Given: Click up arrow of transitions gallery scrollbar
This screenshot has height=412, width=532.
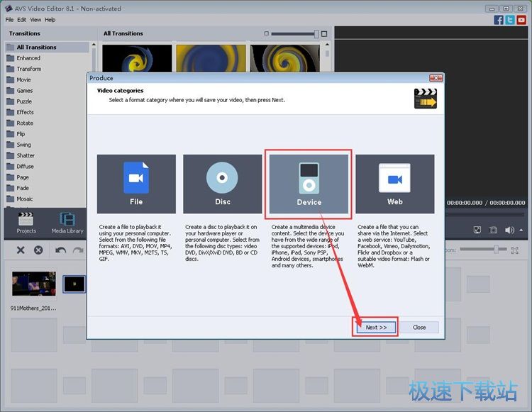Looking at the screenshot, I should tap(327, 45).
